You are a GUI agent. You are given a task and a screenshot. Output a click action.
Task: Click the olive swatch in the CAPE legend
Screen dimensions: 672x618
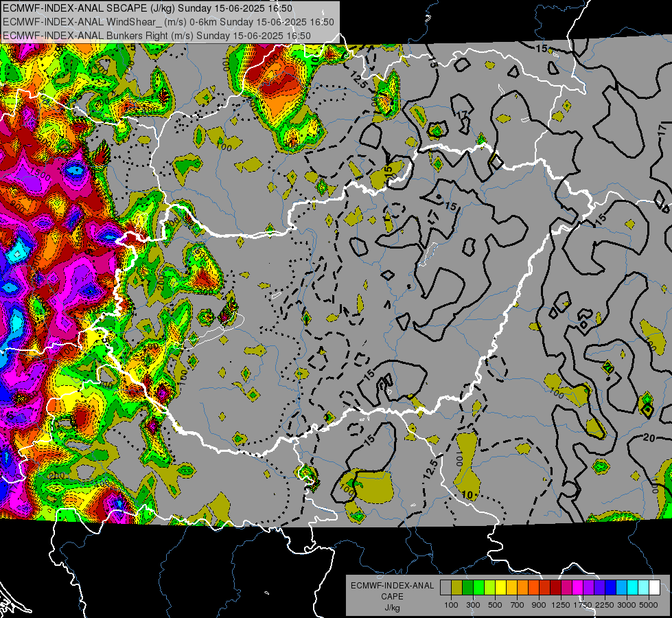(x=457, y=587)
